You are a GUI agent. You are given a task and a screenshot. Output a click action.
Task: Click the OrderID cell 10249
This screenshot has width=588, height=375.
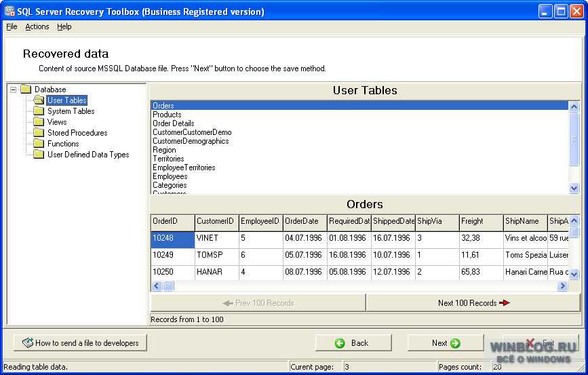coord(173,256)
